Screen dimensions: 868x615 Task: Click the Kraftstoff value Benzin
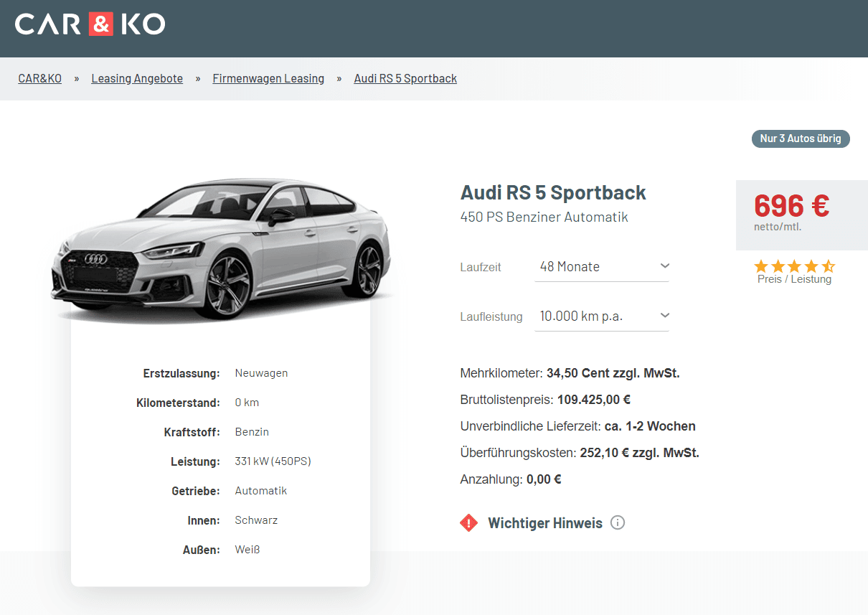click(252, 432)
